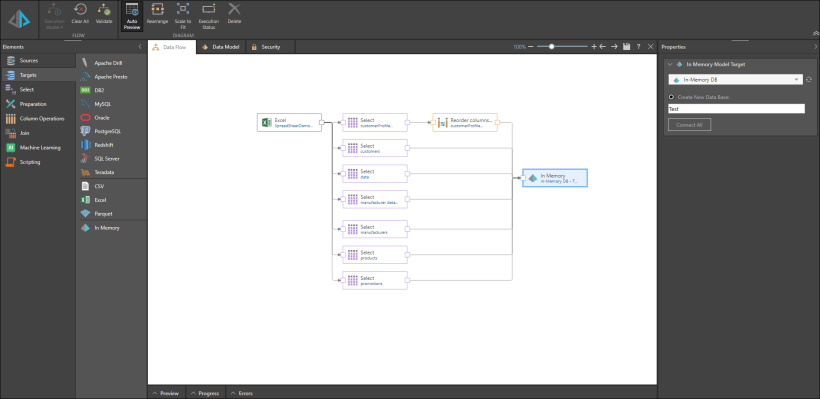
Task: Expand the Progress bottom panel
Action: click(206, 393)
